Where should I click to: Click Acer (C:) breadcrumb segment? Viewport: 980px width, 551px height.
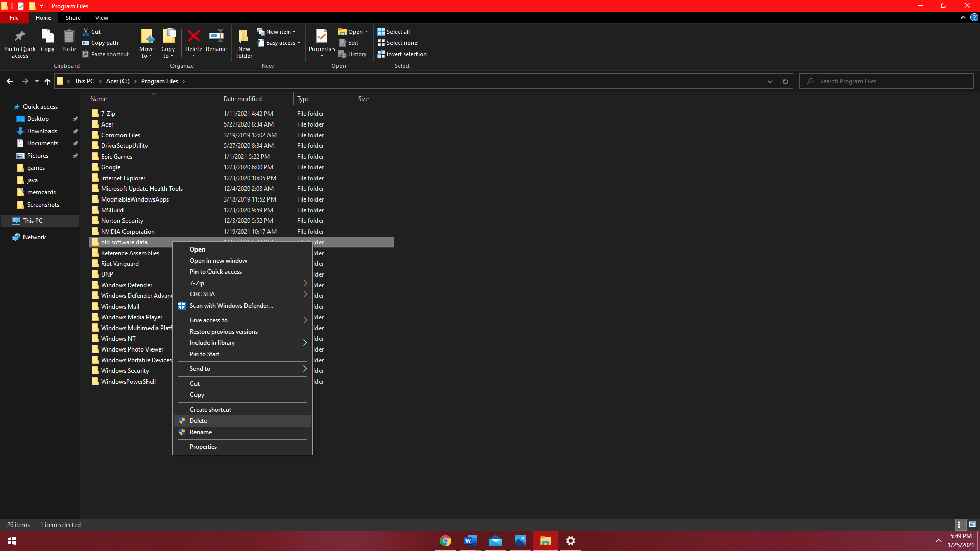coord(118,81)
